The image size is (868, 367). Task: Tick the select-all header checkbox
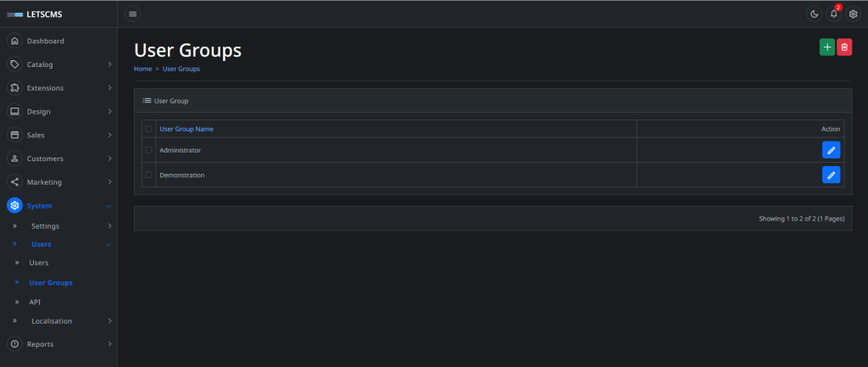click(x=148, y=129)
